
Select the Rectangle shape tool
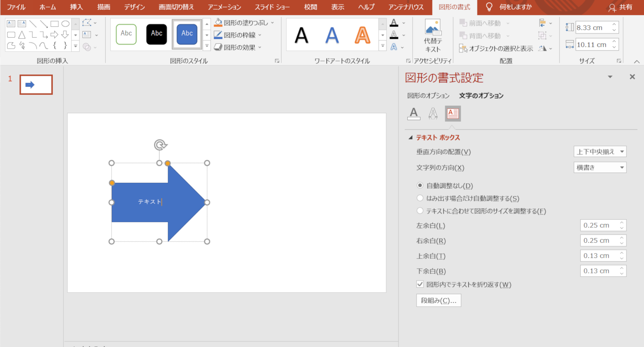point(54,24)
